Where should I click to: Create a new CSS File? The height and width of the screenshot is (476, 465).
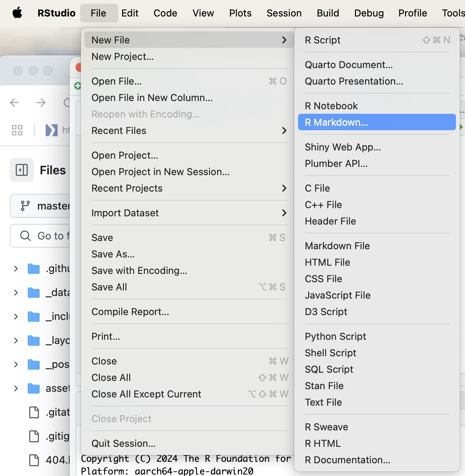tap(377, 279)
